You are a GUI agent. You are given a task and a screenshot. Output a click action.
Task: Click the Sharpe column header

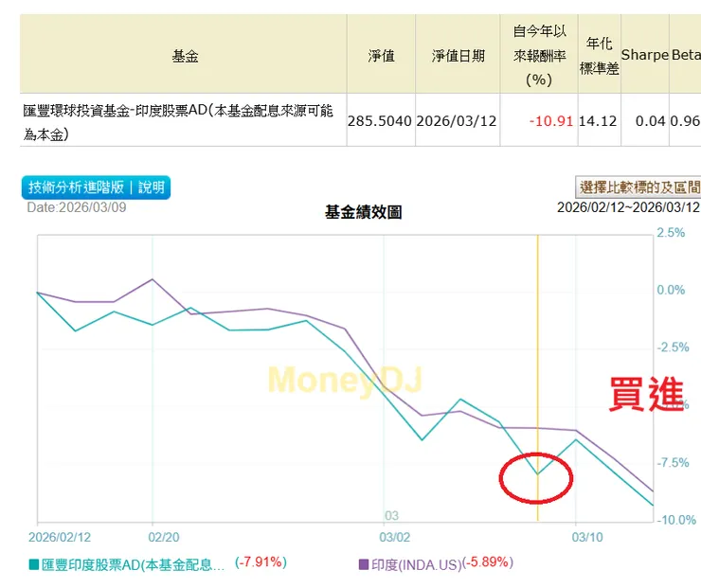(645, 55)
